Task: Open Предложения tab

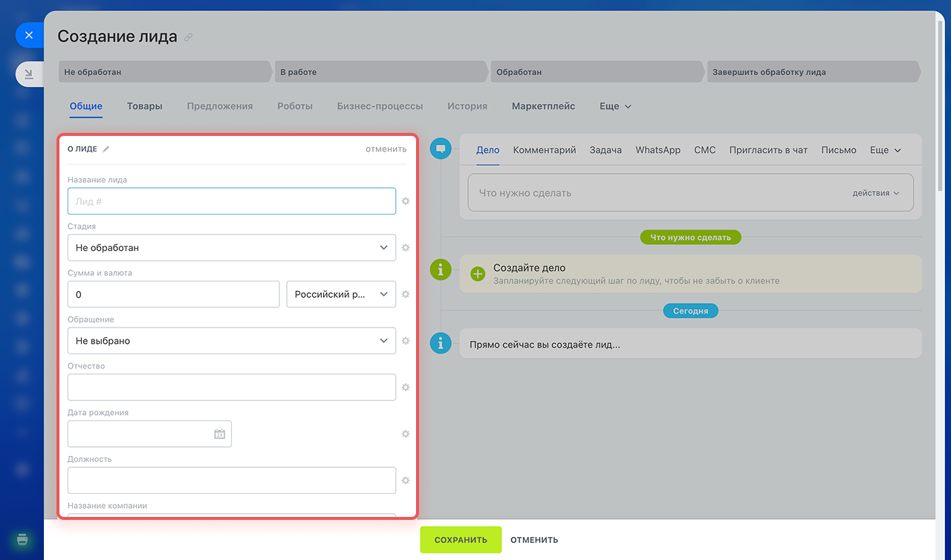Action: pyautogui.click(x=220, y=106)
